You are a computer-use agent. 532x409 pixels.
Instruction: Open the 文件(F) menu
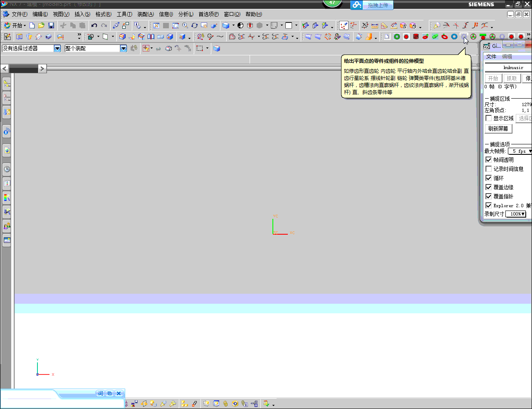(20, 14)
